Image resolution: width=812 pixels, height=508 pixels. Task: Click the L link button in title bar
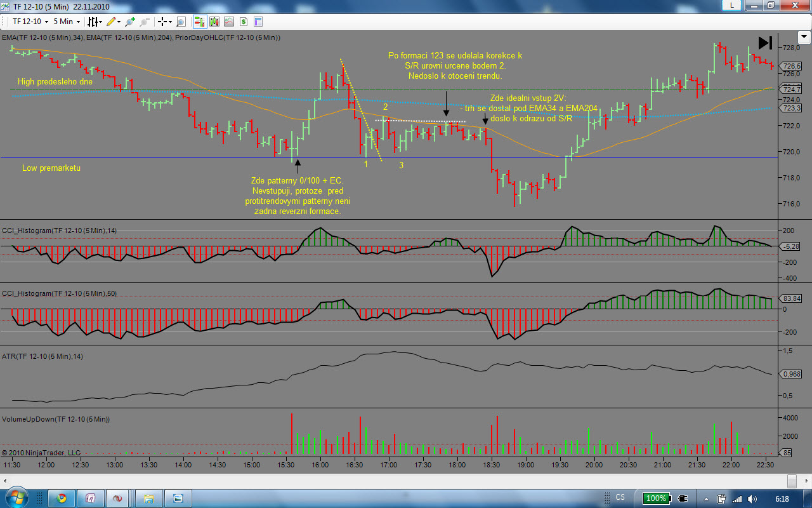pos(733,5)
